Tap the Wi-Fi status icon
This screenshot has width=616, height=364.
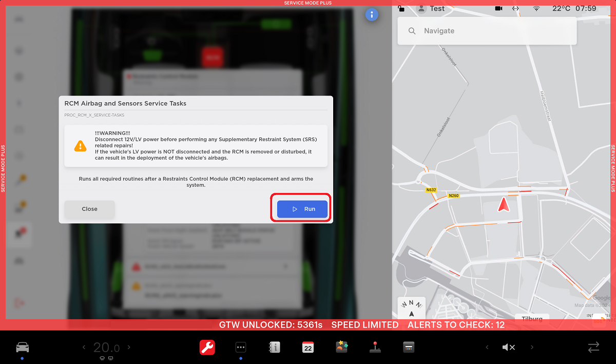click(536, 9)
